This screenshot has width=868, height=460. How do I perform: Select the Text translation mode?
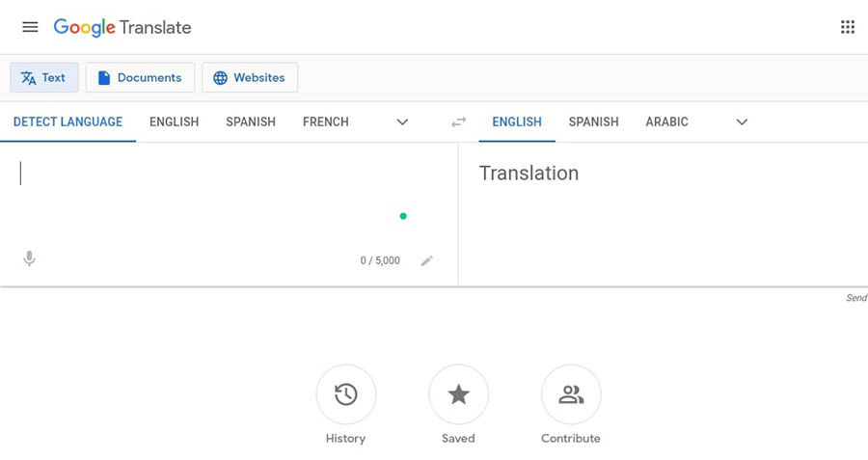pos(44,78)
